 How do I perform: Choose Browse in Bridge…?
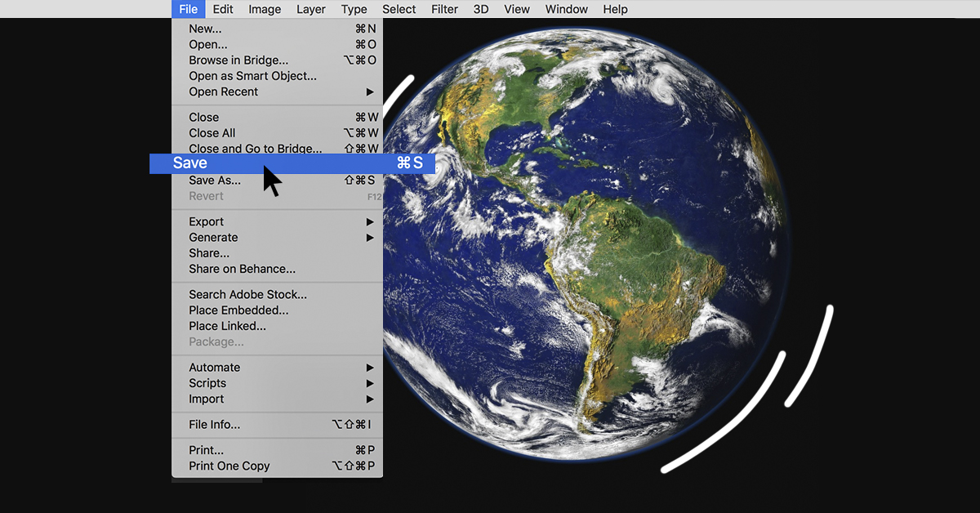coord(238,60)
